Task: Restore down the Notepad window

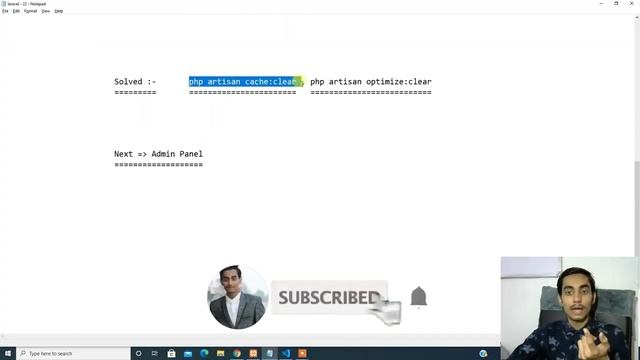Action: tap(616, 4)
